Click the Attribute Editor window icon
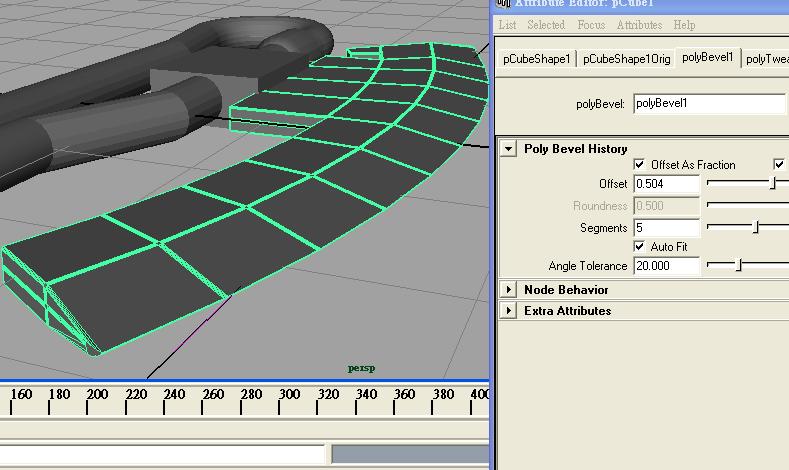The width and height of the screenshot is (789, 470). (x=503, y=3)
